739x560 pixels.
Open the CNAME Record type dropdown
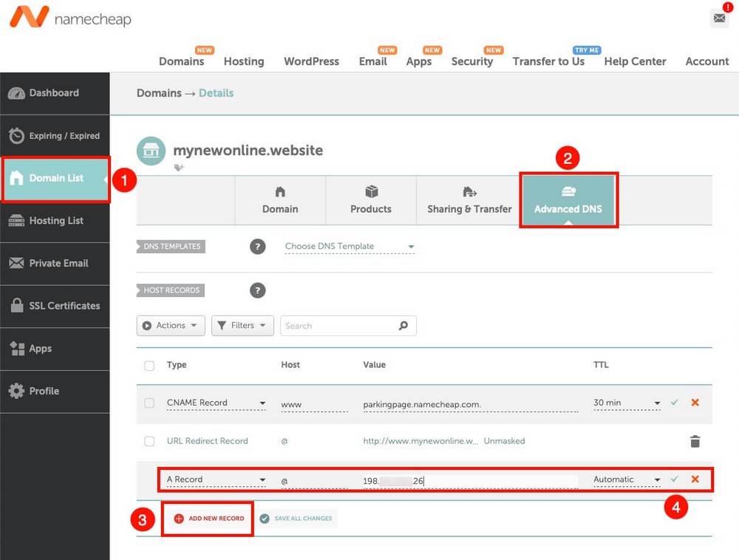[217, 403]
